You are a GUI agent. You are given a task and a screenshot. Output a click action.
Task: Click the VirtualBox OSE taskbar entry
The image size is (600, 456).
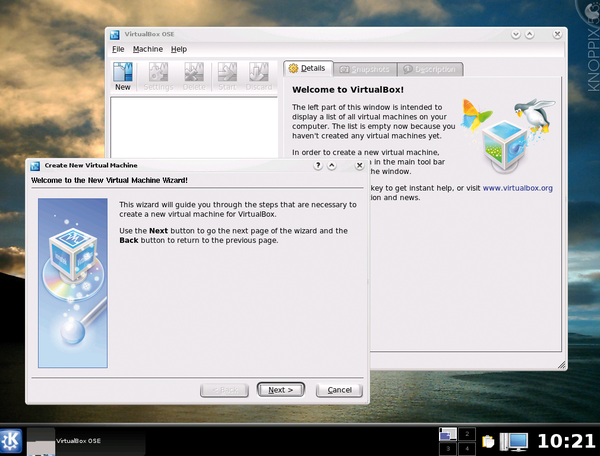[86, 441]
